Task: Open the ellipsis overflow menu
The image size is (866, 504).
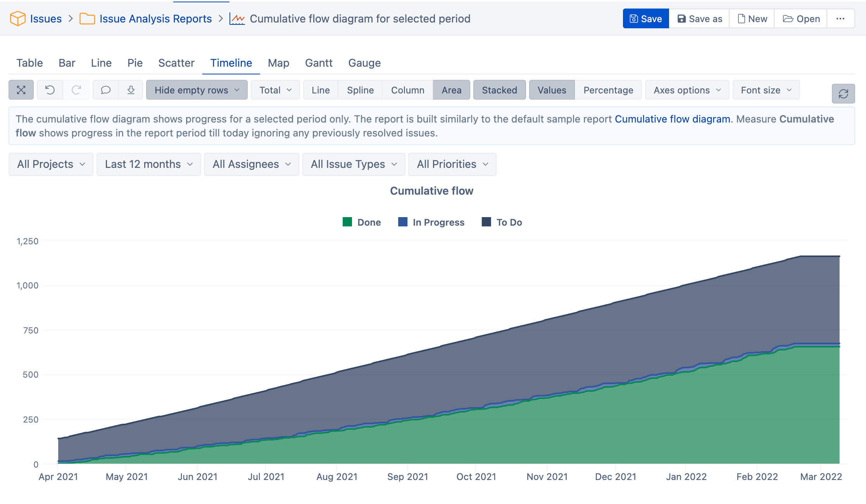Action: pyautogui.click(x=840, y=18)
